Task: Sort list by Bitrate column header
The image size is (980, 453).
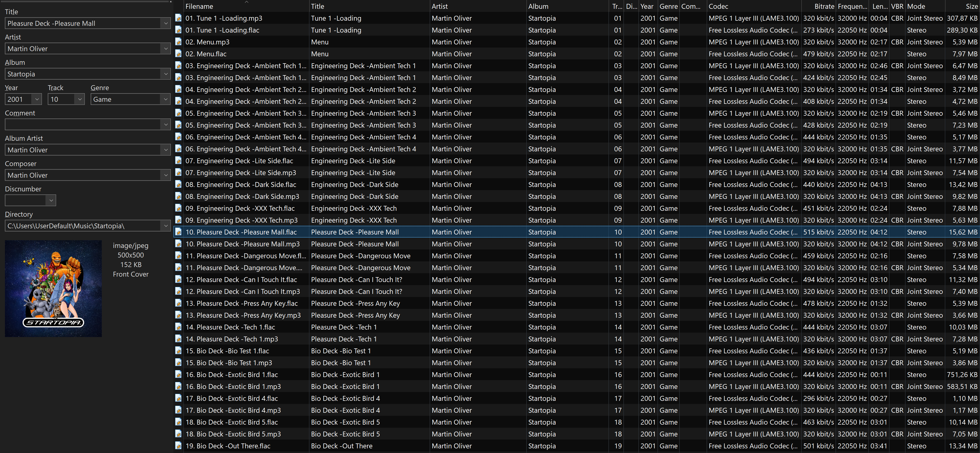Action: (x=824, y=6)
